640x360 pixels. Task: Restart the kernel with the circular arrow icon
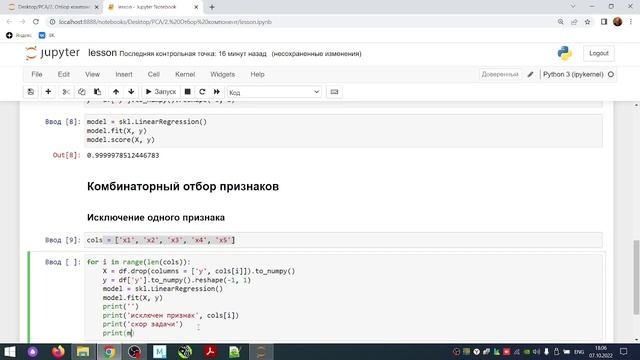pyautogui.click(x=202, y=92)
